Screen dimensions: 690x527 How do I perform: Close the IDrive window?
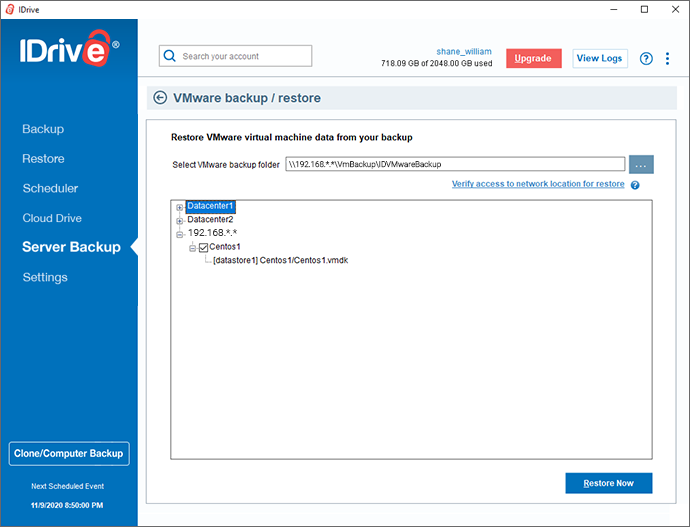click(675, 9)
